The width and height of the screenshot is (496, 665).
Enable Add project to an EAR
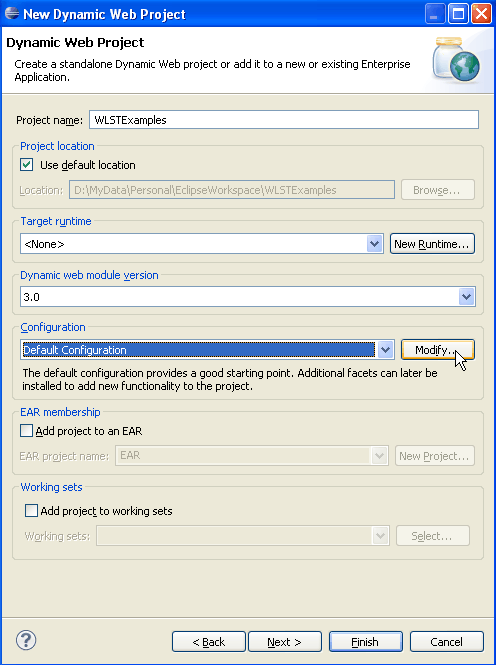coord(27,431)
